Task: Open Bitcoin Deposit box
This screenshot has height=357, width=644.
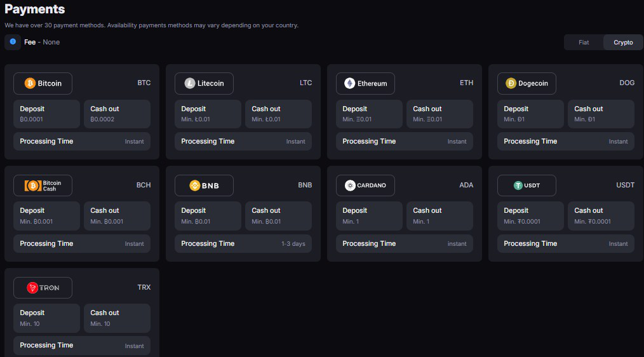Action: [46, 114]
